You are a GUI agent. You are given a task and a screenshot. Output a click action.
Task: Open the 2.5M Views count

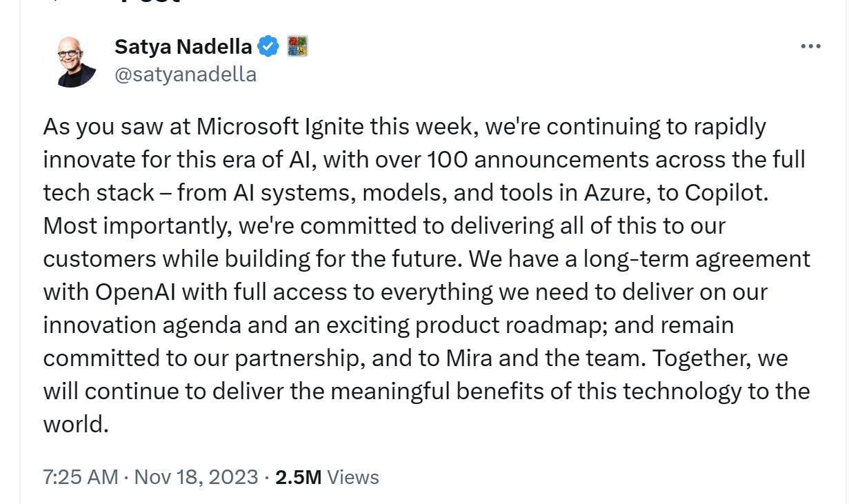[x=327, y=477]
